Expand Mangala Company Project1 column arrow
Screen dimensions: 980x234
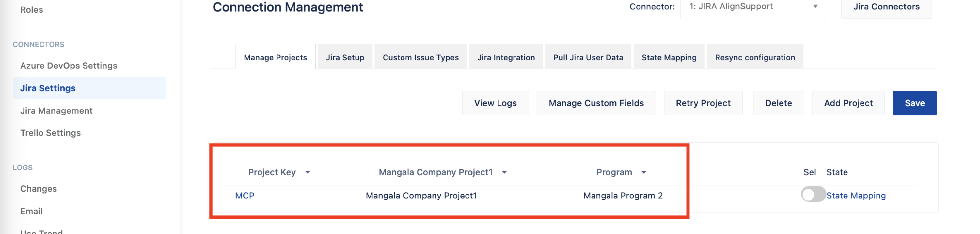504,172
